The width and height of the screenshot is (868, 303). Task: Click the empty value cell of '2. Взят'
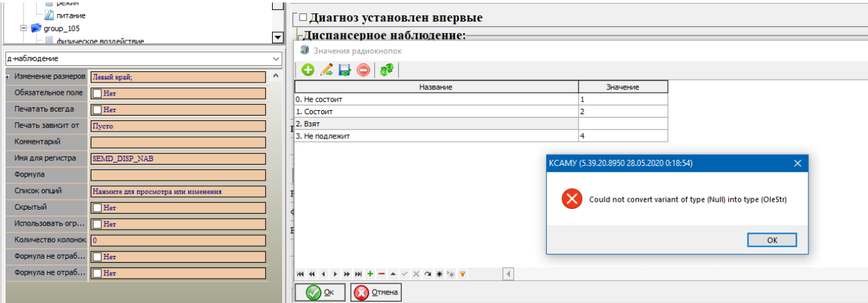623,124
